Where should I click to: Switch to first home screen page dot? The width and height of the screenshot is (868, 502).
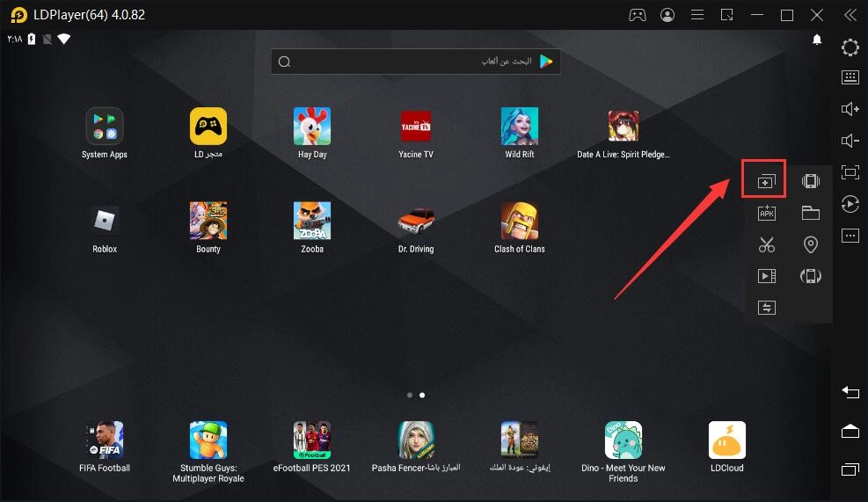(410, 395)
